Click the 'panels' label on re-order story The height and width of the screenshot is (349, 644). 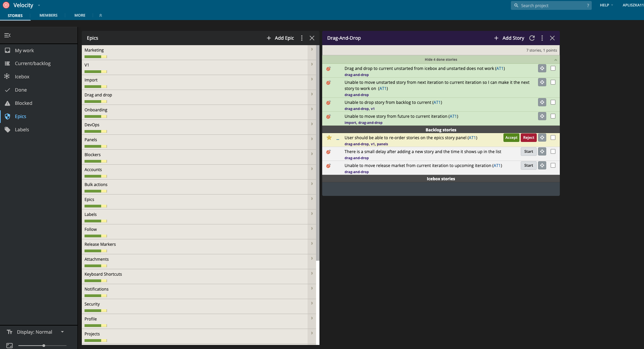pos(382,144)
